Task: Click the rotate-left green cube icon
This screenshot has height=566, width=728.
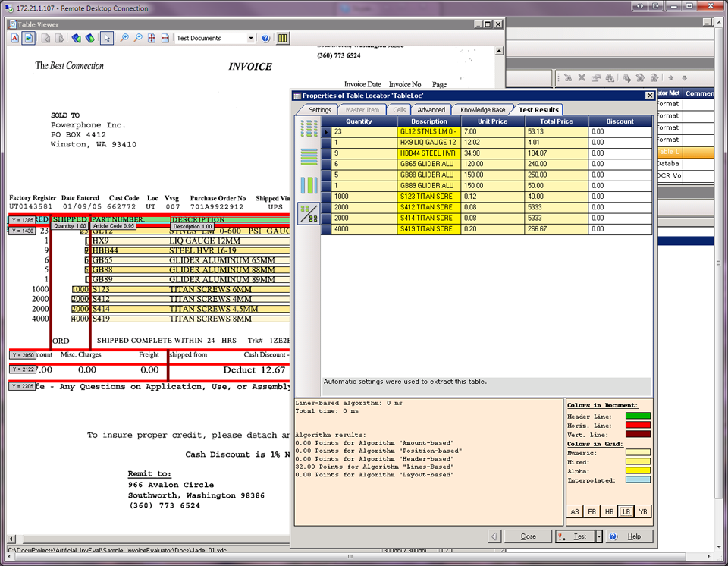Action: click(x=77, y=38)
